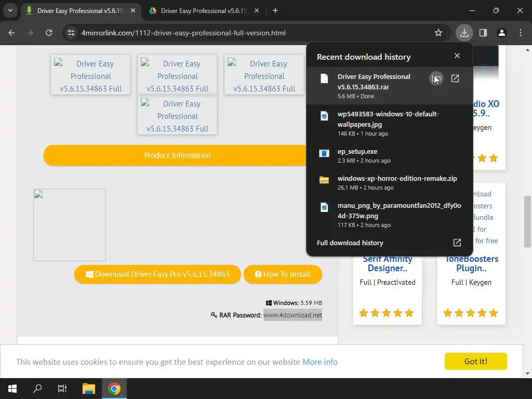Open the ToneBoosters Plugin link

tap(472, 263)
